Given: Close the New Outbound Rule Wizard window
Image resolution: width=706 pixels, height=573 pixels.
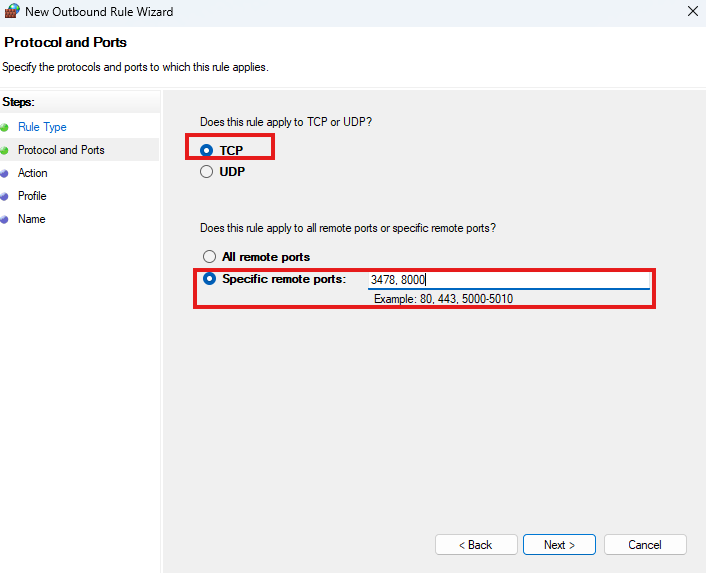Looking at the screenshot, I should [693, 12].
